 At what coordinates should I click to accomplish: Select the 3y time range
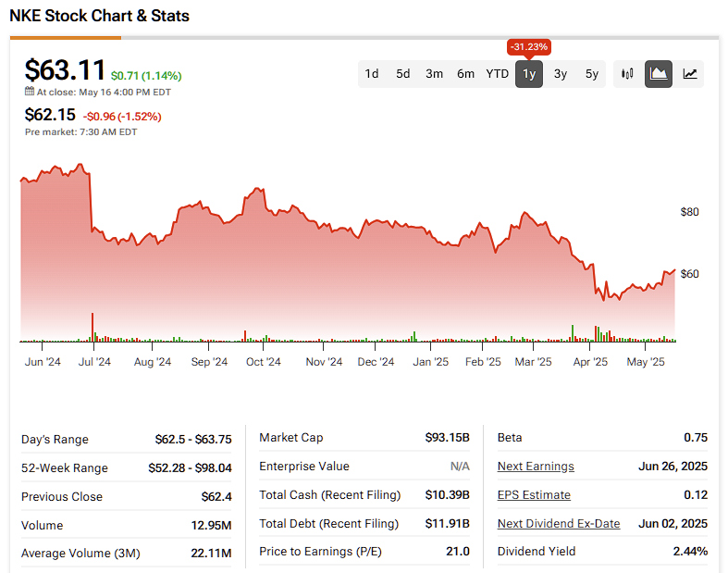[561, 74]
